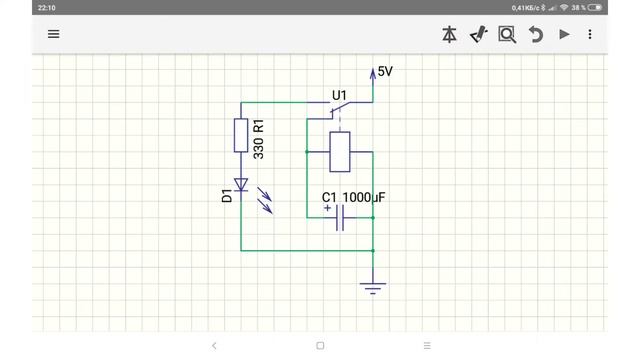Select the ground symbol

[373, 288]
